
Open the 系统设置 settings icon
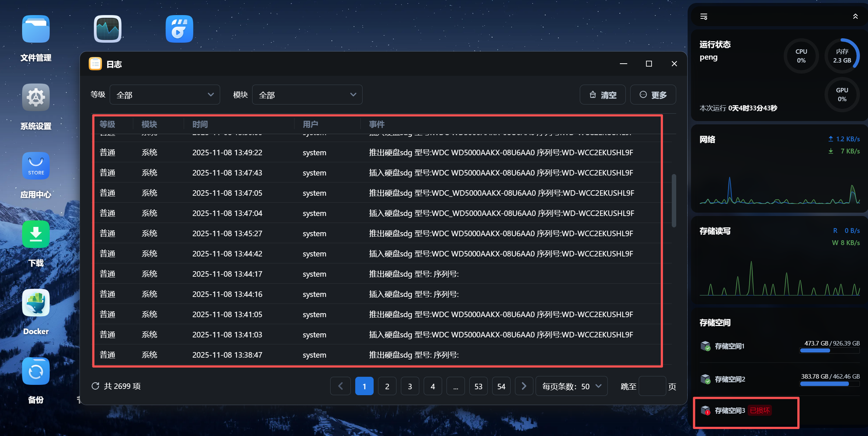point(35,97)
